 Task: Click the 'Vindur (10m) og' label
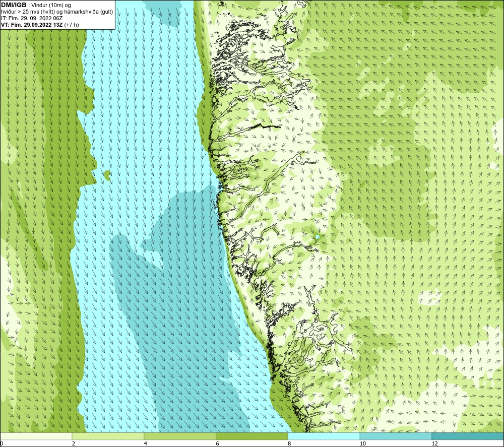coord(51,5)
